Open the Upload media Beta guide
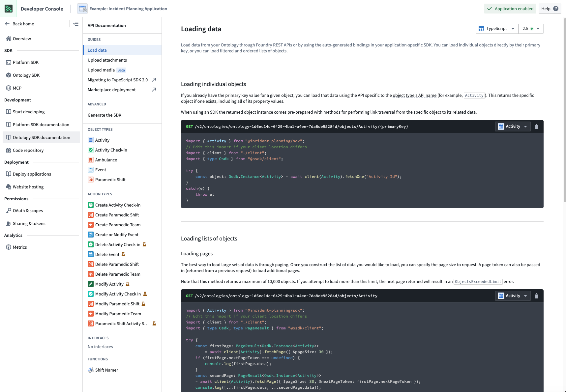Image resolution: width=566 pixels, height=392 pixels. coord(122,70)
